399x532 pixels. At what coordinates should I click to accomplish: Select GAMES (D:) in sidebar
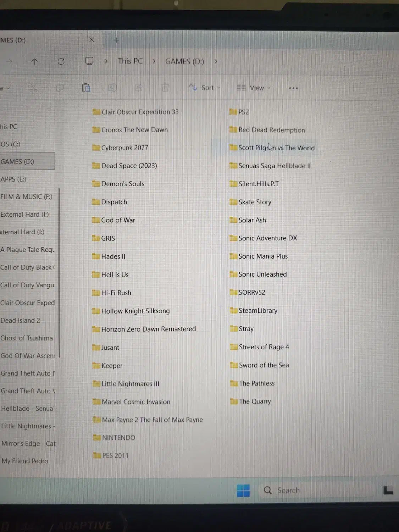click(x=27, y=161)
